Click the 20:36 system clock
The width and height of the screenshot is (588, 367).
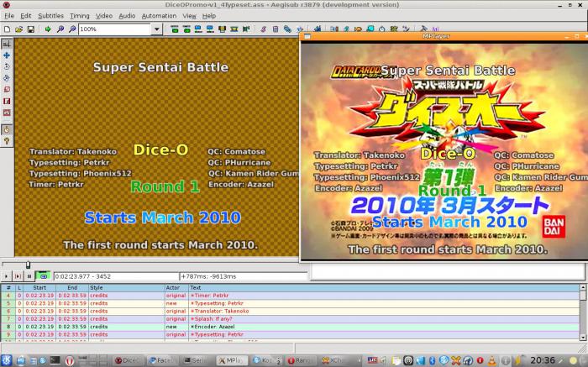pos(543,360)
